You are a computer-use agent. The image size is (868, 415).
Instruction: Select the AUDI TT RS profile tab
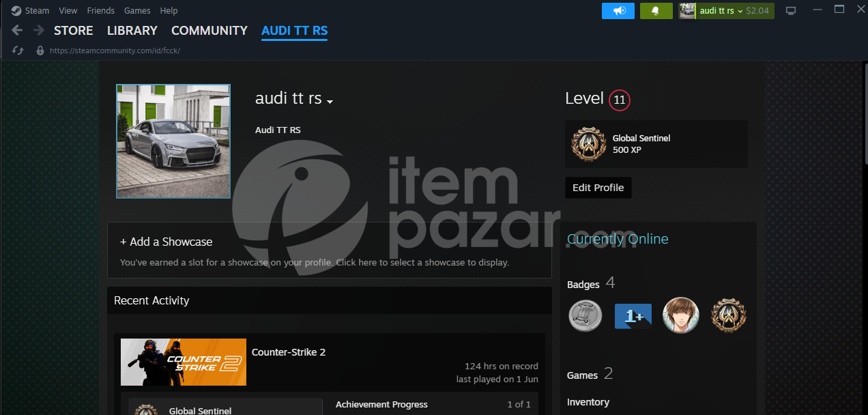[294, 31]
